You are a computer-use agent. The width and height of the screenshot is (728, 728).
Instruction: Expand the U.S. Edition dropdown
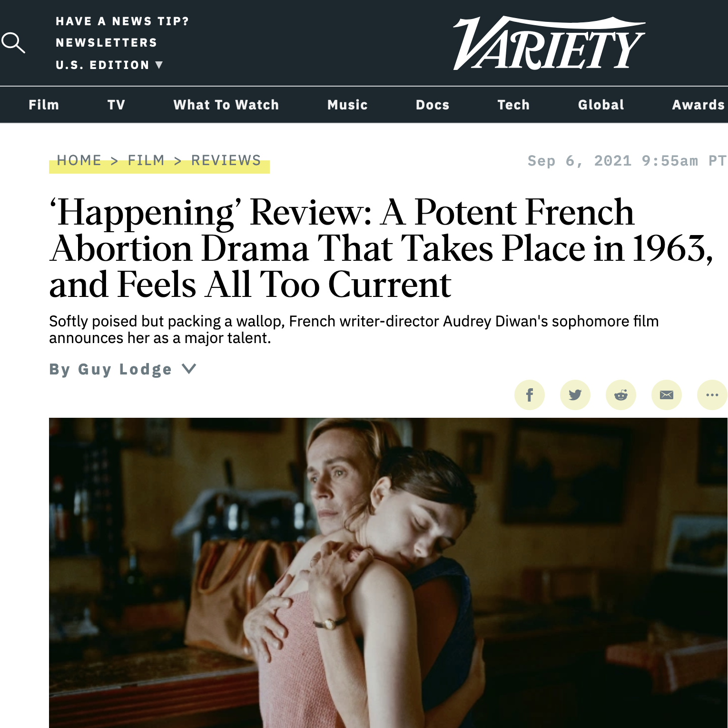tap(109, 65)
